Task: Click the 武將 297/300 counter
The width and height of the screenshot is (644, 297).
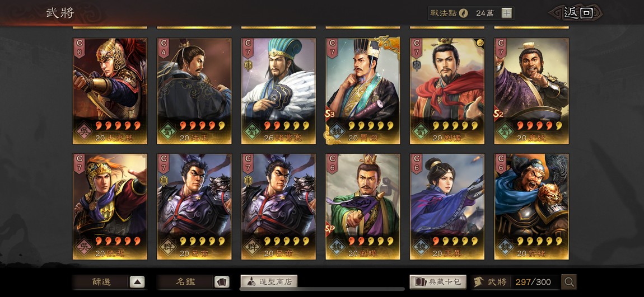Action: click(516, 282)
